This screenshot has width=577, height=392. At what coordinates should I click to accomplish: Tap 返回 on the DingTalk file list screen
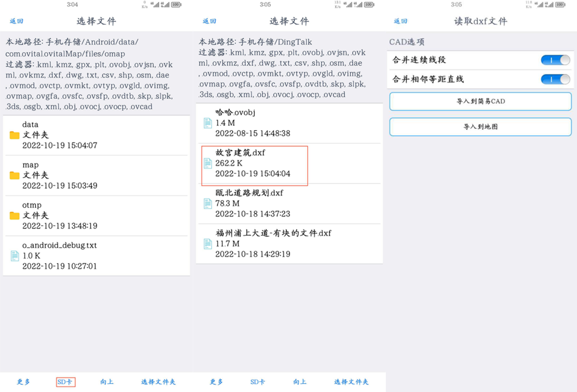coord(209,21)
